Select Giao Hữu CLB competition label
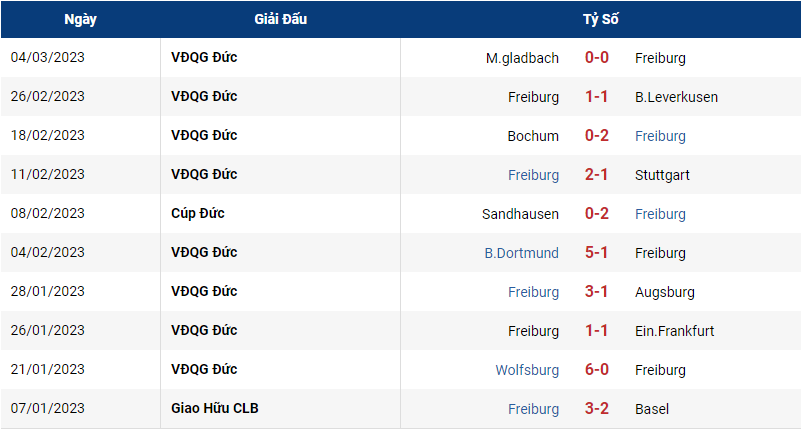Viewport: 802px width, 429px height. click(x=215, y=408)
